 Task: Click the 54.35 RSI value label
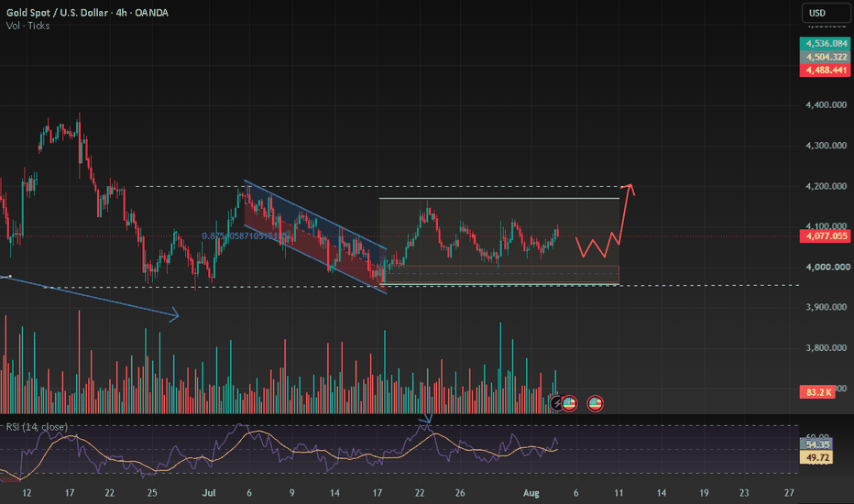(x=816, y=445)
